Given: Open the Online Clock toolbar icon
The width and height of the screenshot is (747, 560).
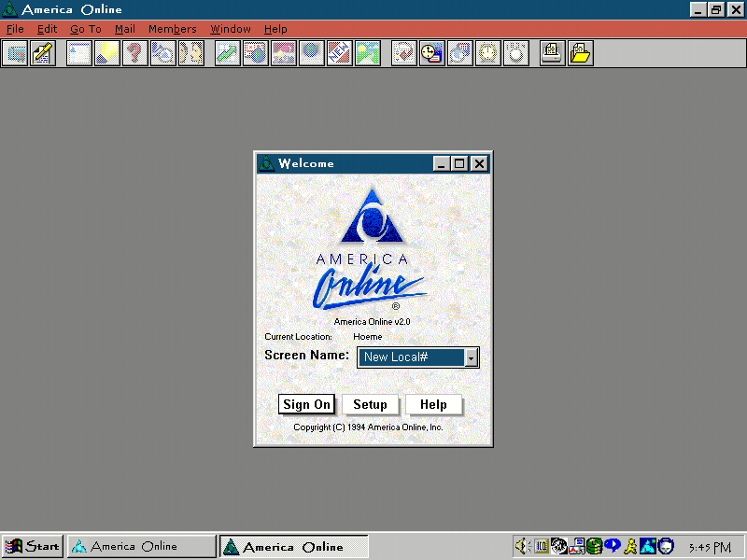Looking at the screenshot, I should click(x=430, y=53).
